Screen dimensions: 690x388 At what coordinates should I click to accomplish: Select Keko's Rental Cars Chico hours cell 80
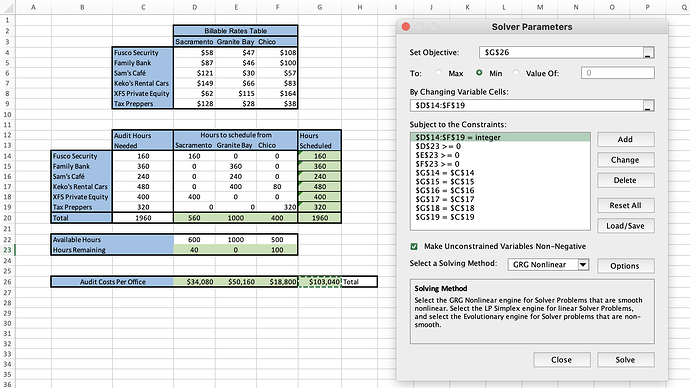point(278,187)
